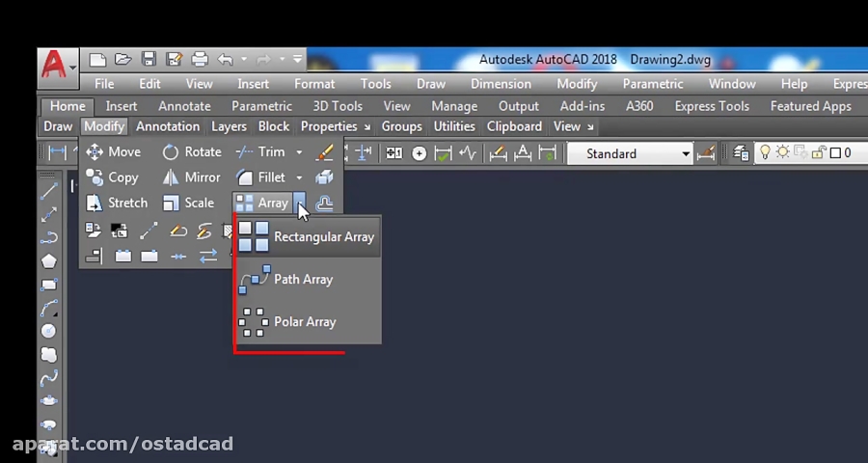868x463 pixels.
Task: Open the Dimension menu
Action: click(x=501, y=84)
